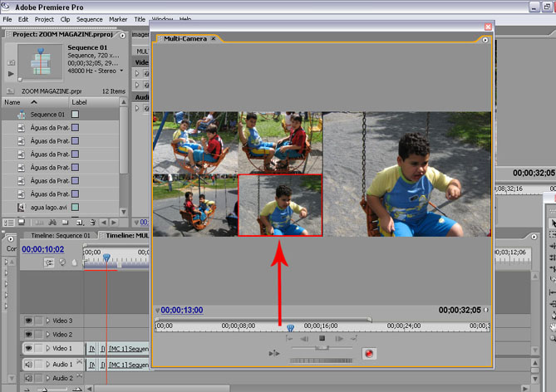Switch to Timeline: Sequence 01 tab
This screenshot has width=556, height=392.
(54, 235)
